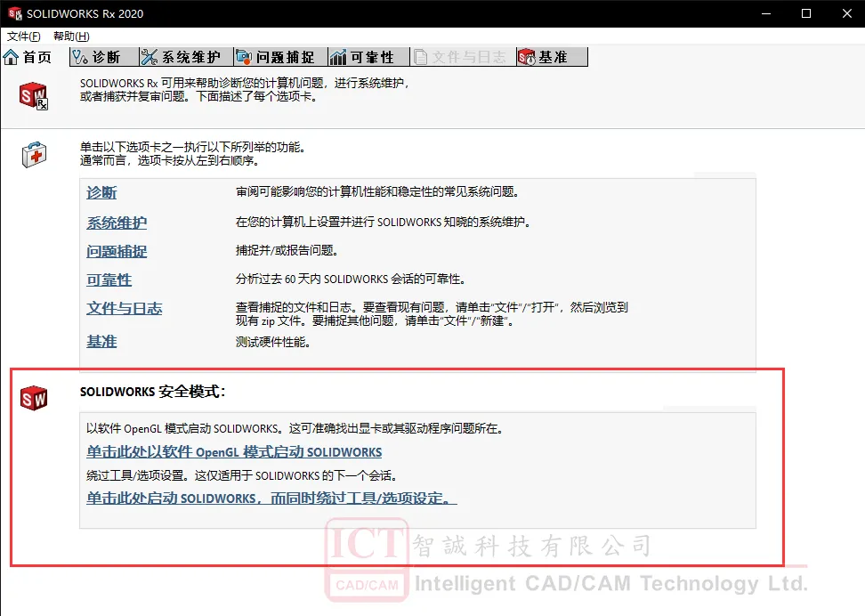Open the 诊断 link
The height and width of the screenshot is (616, 865).
101,192
